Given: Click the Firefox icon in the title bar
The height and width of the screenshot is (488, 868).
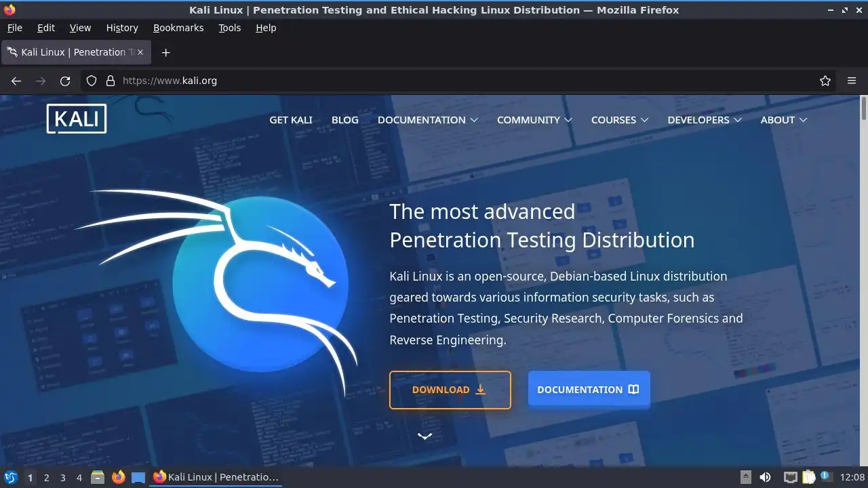Looking at the screenshot, I should (9, 9).
